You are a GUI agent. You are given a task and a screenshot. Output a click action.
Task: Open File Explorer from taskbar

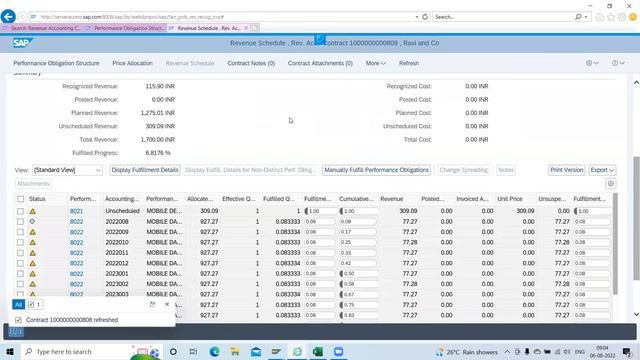(235, 351)
